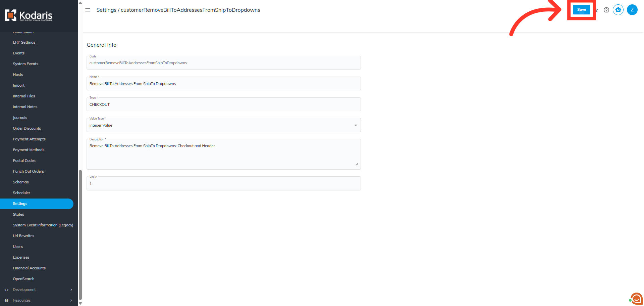This screenshot has width=644, height=306.
Task: Select the active Settings sidebar item
Action: coord(37,204)
